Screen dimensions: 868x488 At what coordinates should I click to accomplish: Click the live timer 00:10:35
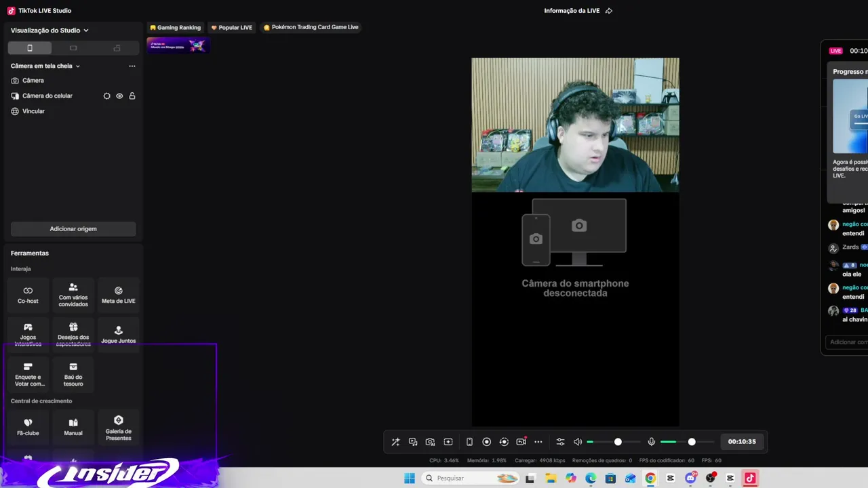(x=742, y=442)
